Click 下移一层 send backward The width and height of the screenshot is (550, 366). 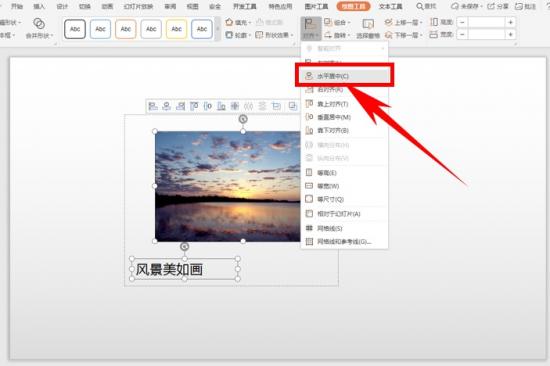coord(403,35)
